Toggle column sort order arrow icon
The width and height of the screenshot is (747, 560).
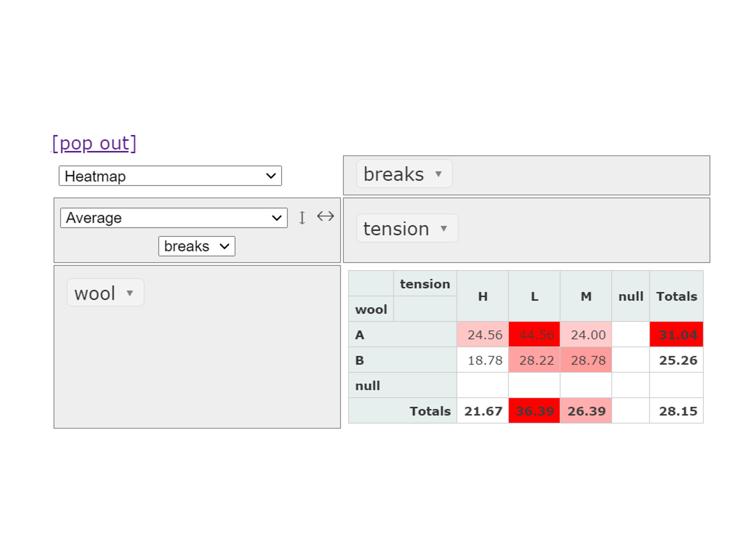[326, 217]
